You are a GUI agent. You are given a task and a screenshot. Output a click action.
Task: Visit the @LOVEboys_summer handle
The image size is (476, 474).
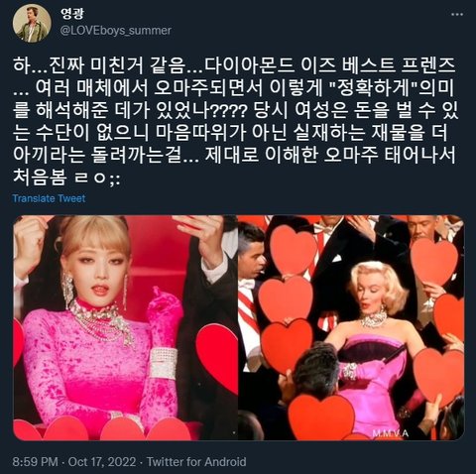(116, 31)
